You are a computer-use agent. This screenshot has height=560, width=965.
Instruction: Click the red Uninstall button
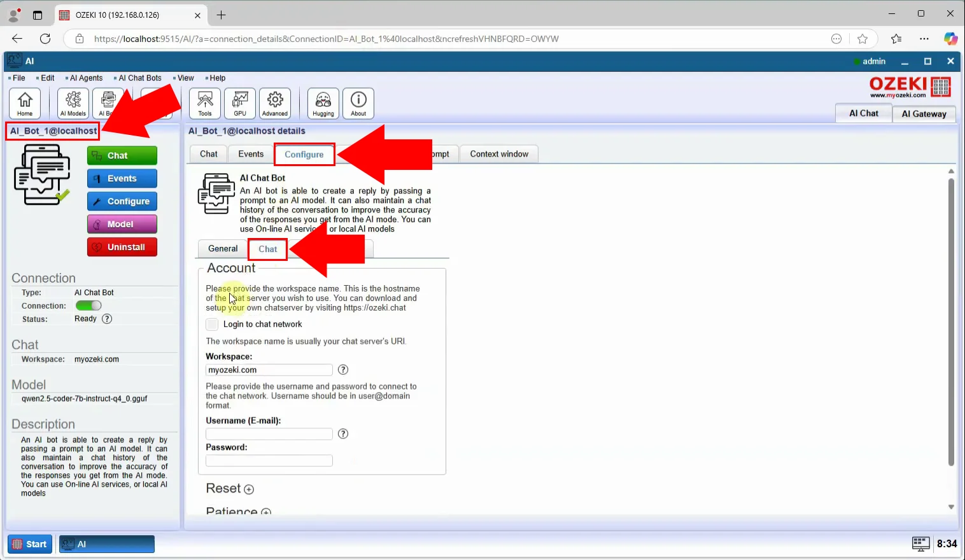pos(122,247)
